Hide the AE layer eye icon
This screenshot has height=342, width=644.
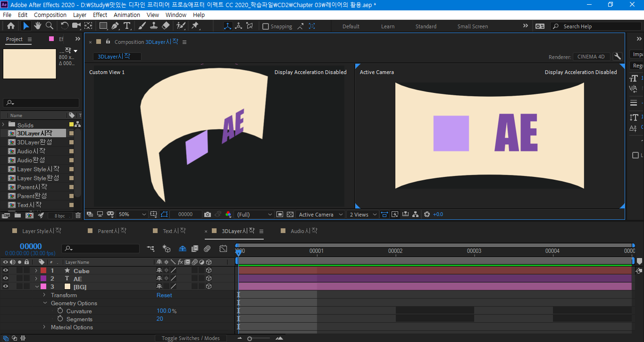[x=6, y=279]
